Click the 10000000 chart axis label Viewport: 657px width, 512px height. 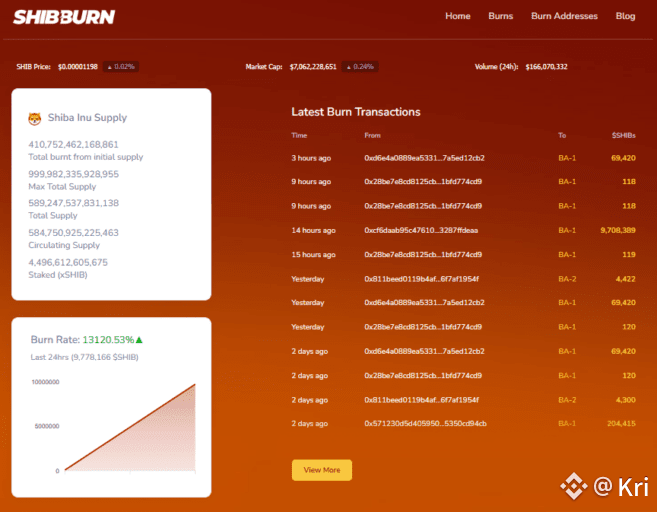click(x=45, y=382)
